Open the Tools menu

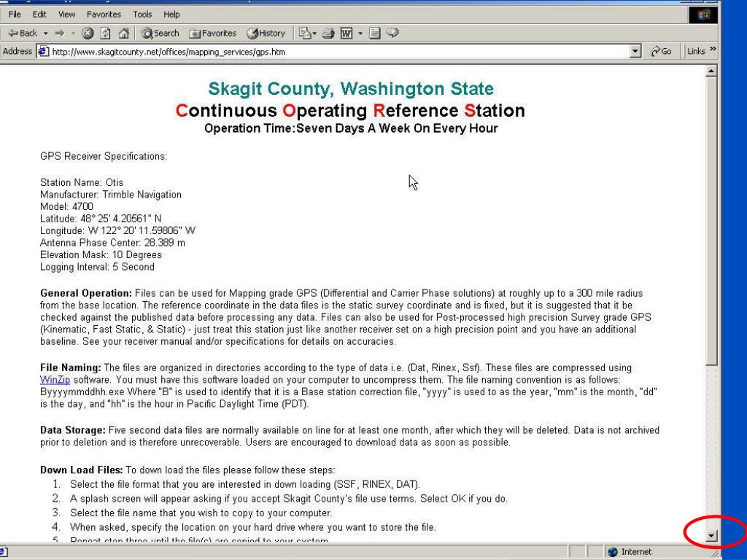142,15
